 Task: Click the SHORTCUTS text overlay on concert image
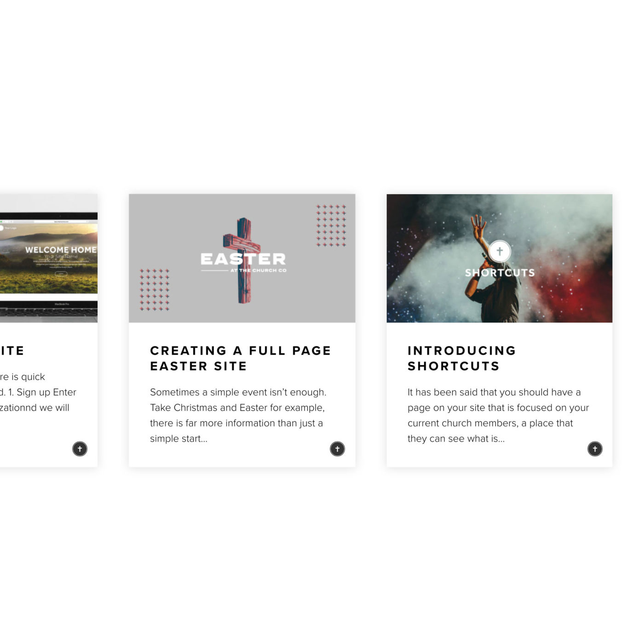coord(500,273)
